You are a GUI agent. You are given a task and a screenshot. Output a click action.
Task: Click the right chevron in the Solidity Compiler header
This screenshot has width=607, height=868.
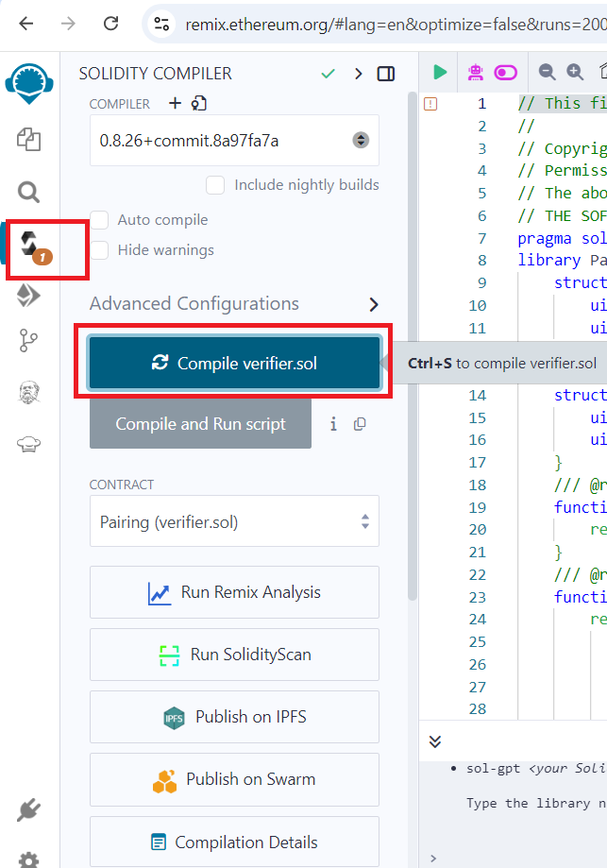point(359,74)
